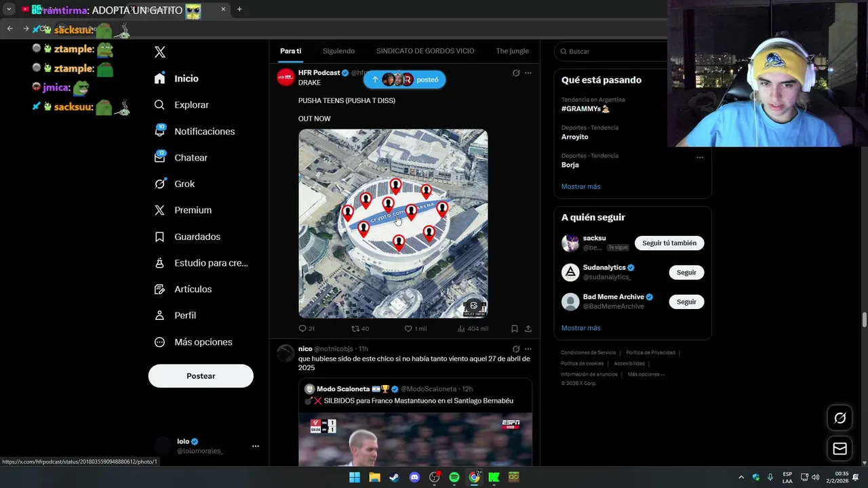
Task: Open options for the Borja trend
Action: point(700,157)
